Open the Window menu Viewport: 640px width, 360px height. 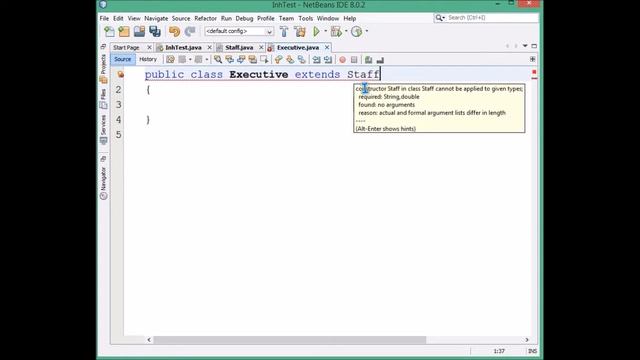coord(328,18)
